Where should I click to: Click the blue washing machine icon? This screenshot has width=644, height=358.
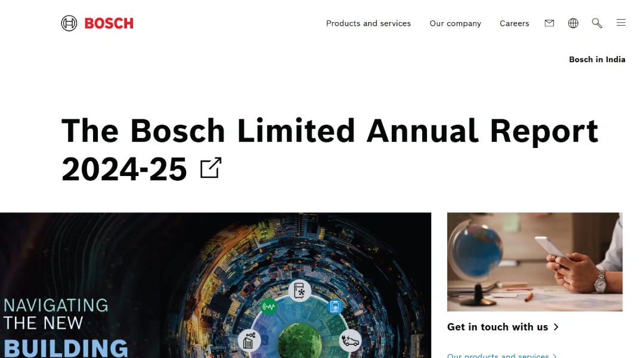pyautogui.click(x=335, y=307)
